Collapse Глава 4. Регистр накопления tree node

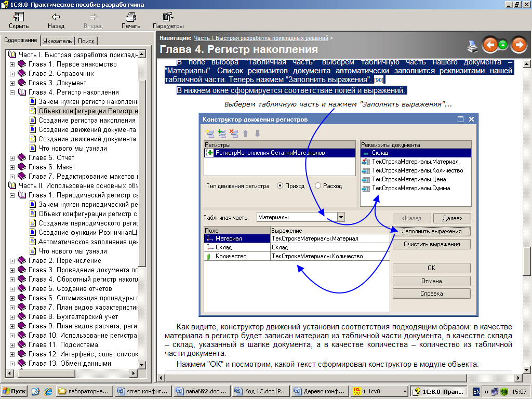[x=12, y=92]
